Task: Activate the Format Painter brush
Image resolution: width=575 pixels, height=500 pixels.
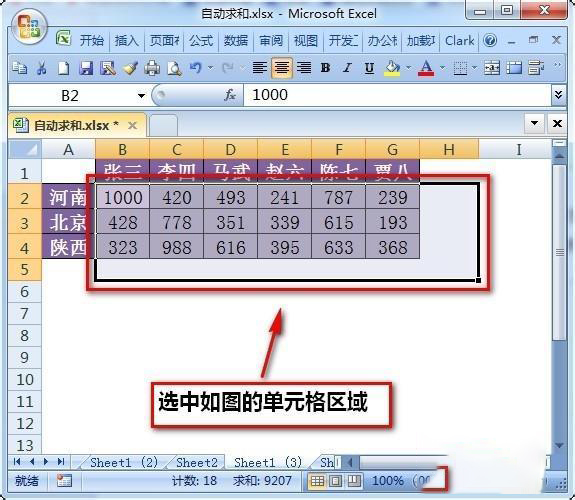Action: tap(130, 68)
